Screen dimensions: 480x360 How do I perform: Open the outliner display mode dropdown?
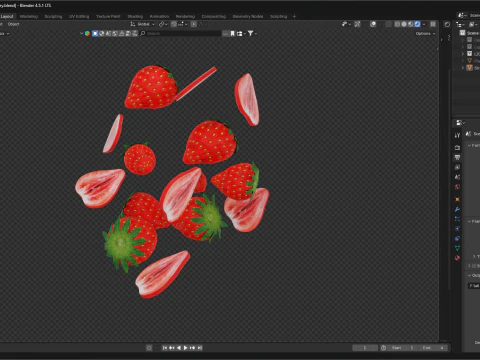coord(473,24)
